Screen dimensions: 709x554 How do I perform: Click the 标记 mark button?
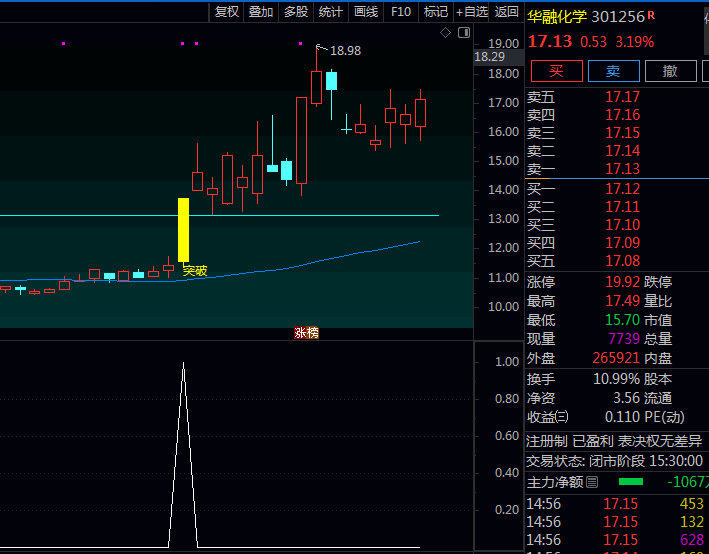click(436, 12)
